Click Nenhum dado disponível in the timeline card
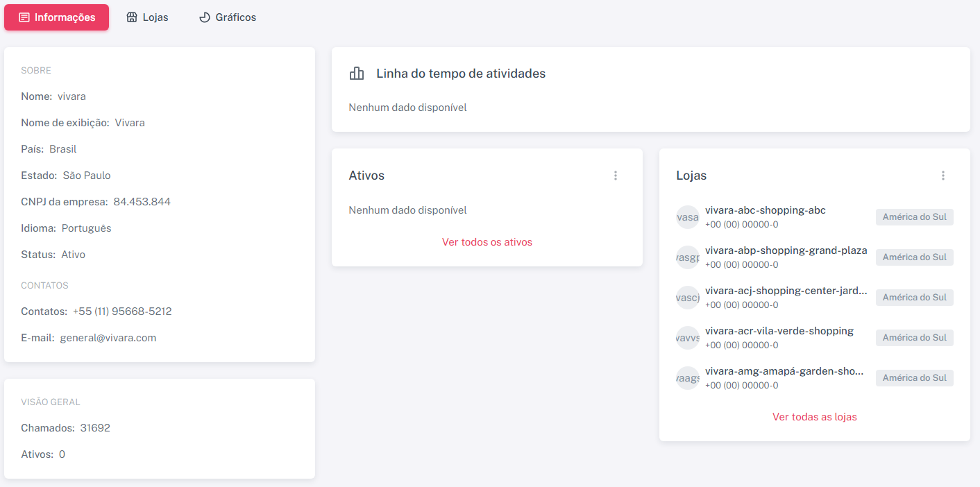Viewport: 980px width, 487px height. pyautogui.click(x=408, y=108)
